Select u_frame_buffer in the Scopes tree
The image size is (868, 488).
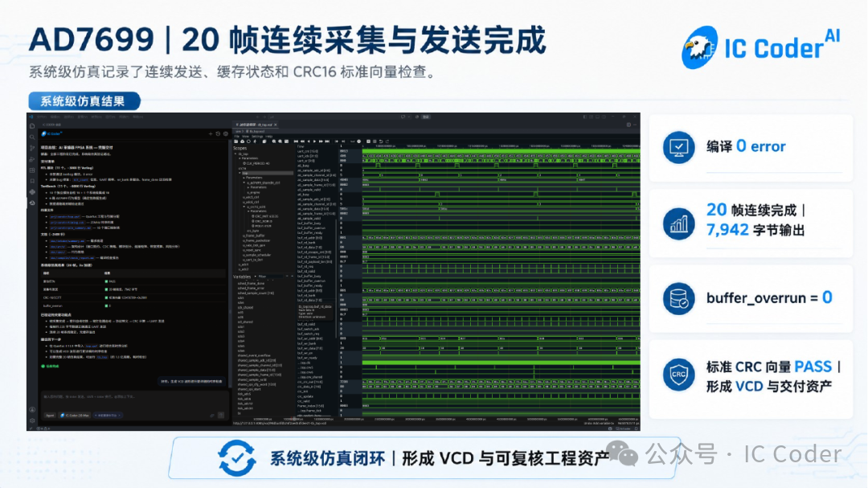coord(253,236)
